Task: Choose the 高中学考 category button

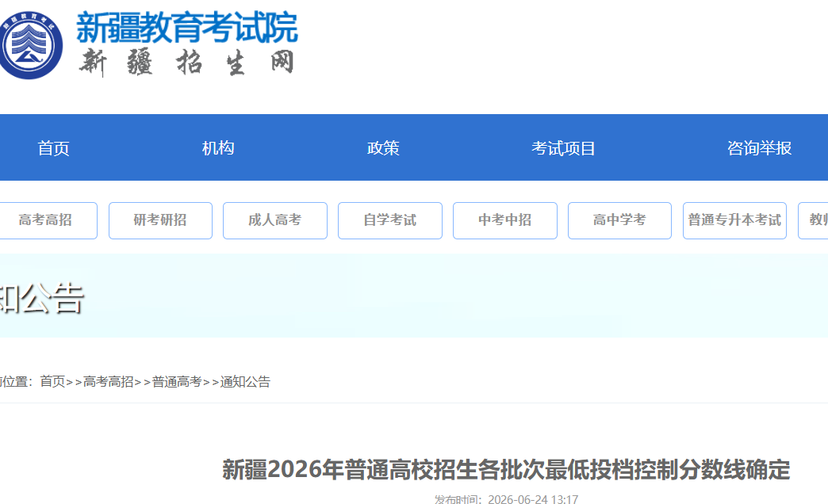Action: [x=619, y=220]
